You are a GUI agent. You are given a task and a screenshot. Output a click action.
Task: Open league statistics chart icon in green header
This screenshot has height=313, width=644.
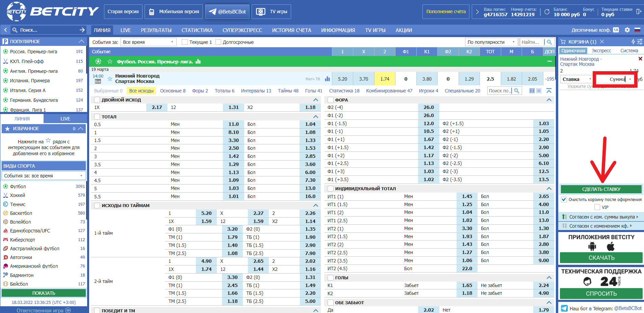coord(198,61)
